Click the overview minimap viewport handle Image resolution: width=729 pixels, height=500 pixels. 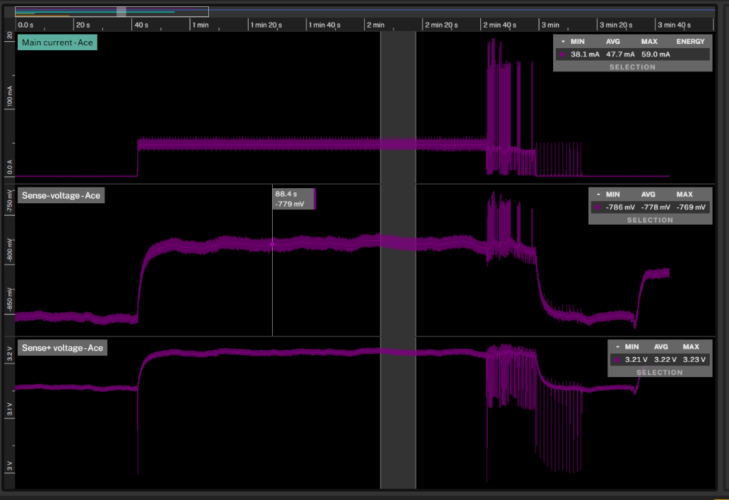[x=121, y=11]
